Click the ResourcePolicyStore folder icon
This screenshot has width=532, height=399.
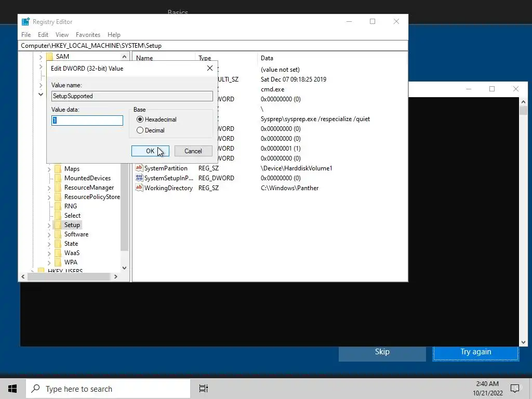coord(58,197)
